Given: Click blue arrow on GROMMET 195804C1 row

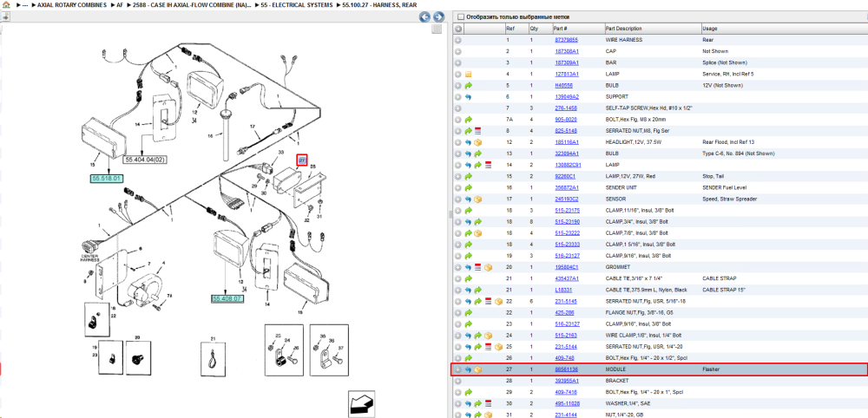Looking at the screenshot, I should (x=469, y=267).
